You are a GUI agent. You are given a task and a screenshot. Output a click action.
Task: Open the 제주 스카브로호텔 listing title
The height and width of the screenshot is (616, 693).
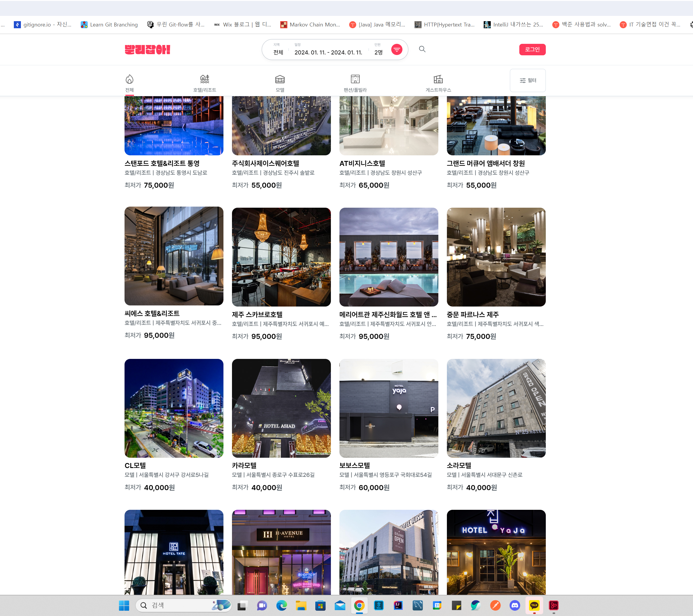click(257, 314)
